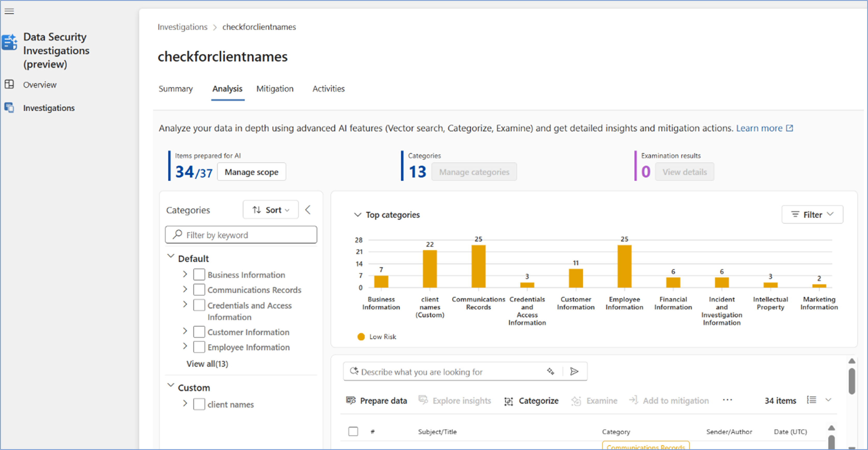Click the Filter by keyword field
The height and width of the screenshot is (450, 868).
(241, 235)
